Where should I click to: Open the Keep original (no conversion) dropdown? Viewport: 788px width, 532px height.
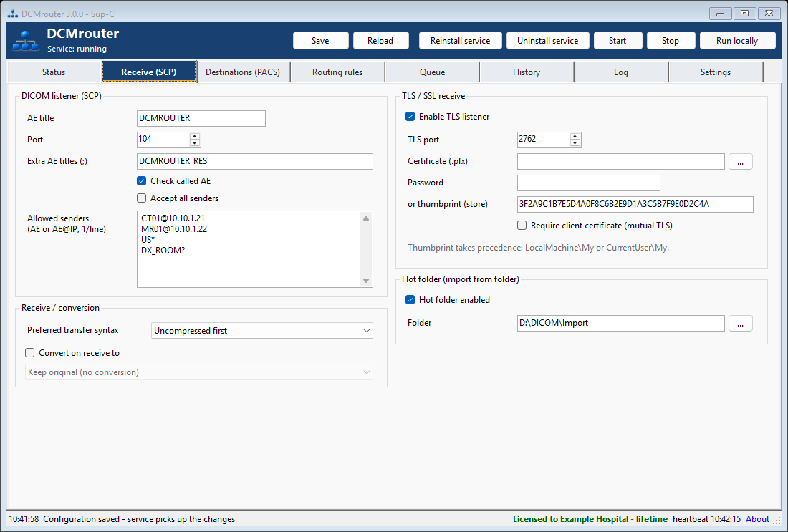(199, 372)
